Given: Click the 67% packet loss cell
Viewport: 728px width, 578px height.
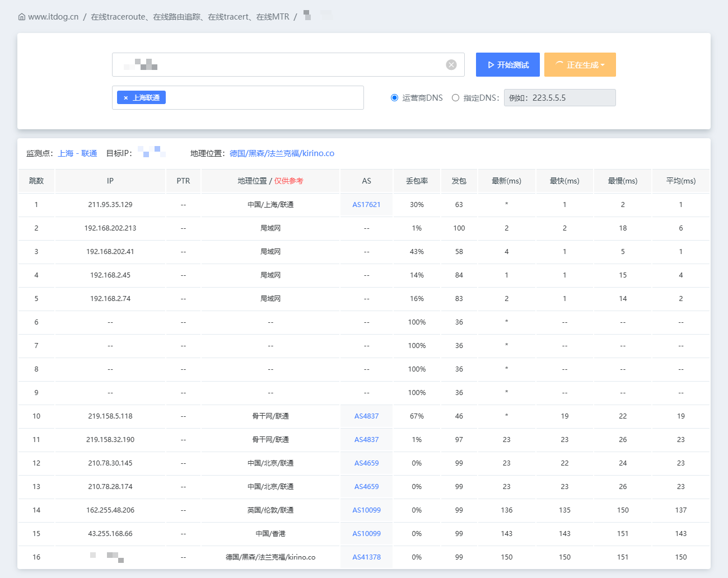Looking at the screenshot, I should (x=417, y=416).
